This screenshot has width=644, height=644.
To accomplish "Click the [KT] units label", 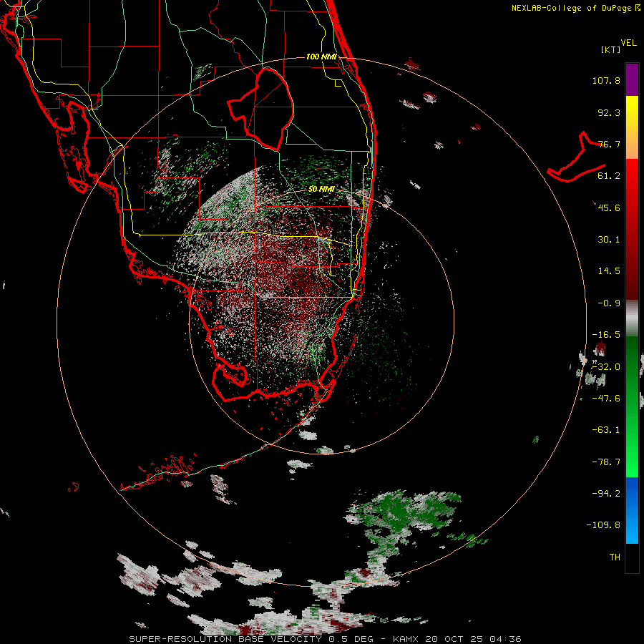I will point(611,49).
